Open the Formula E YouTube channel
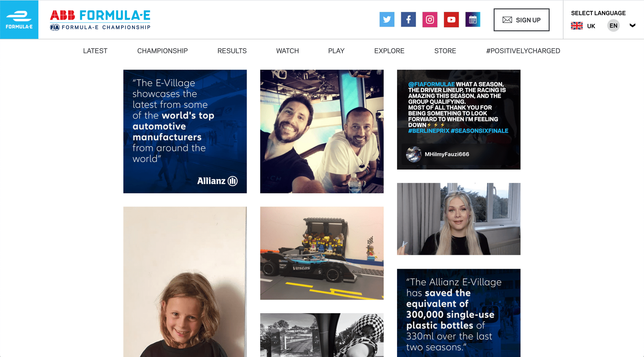 pyautogui.click(x=451, y=20)
